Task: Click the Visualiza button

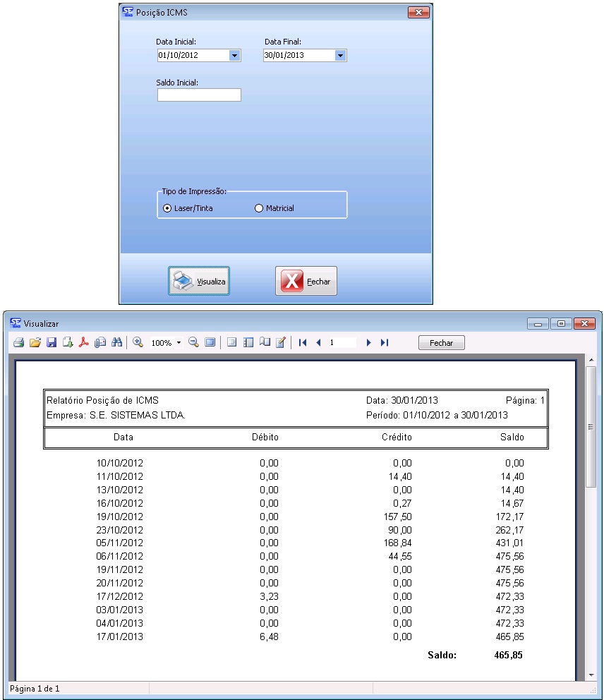Action: 199,281
